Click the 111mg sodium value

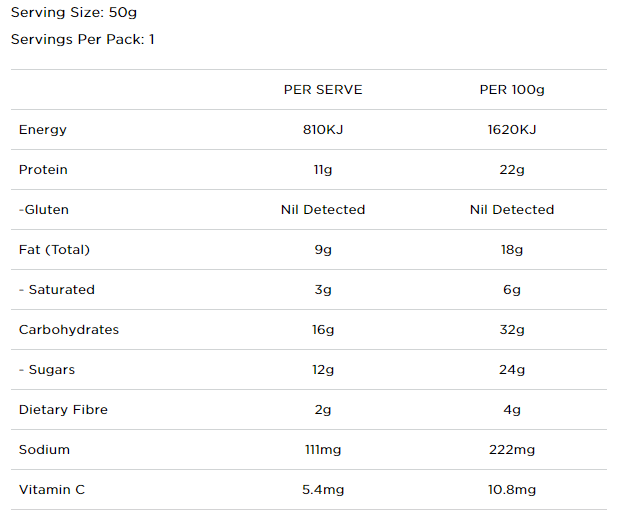323,450
